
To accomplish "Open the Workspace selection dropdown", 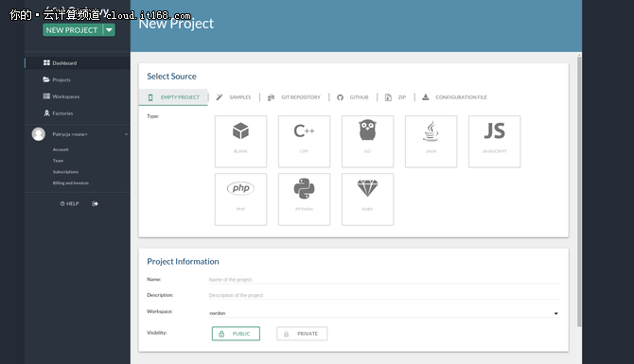I will coord(384,313).
